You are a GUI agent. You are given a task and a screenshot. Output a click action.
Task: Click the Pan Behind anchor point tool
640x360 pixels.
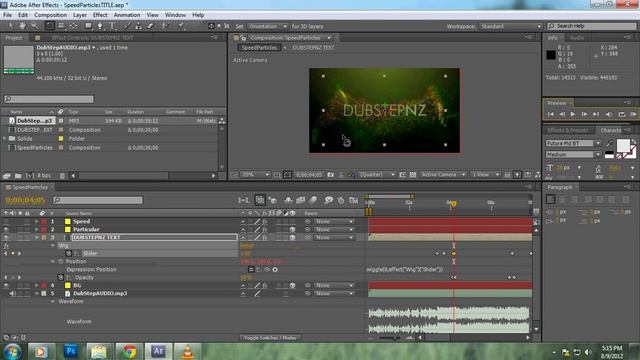(73, 26)
